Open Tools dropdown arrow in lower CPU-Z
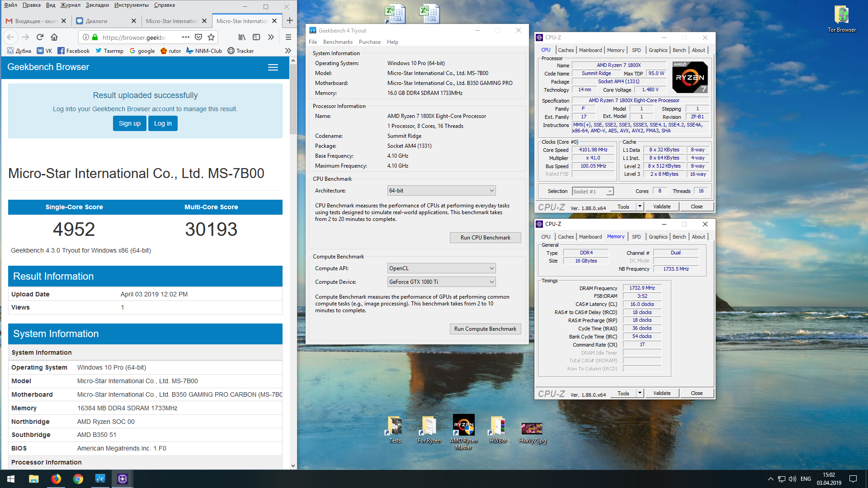 coord(640,393)
